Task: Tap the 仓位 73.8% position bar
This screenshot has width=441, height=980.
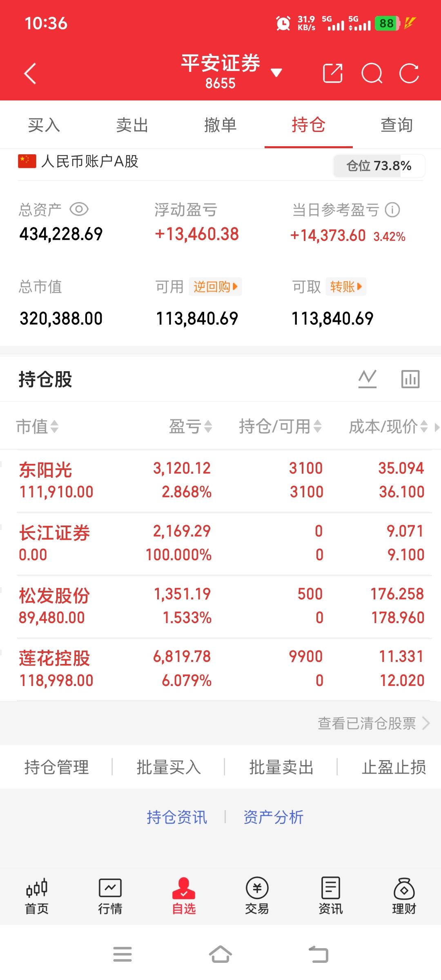Action: coord(379,166)
